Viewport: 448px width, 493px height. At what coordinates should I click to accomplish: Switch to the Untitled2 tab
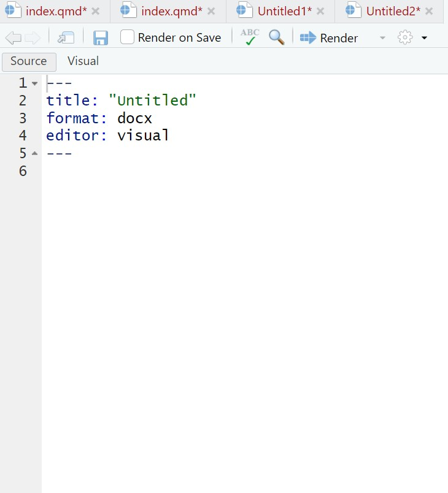[x=393, y=11]
